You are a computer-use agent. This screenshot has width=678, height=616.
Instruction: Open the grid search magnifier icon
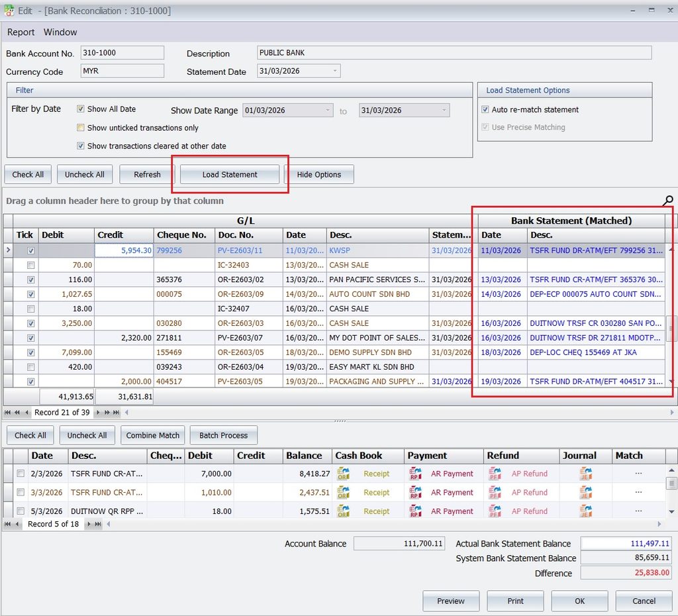point(667,201)
